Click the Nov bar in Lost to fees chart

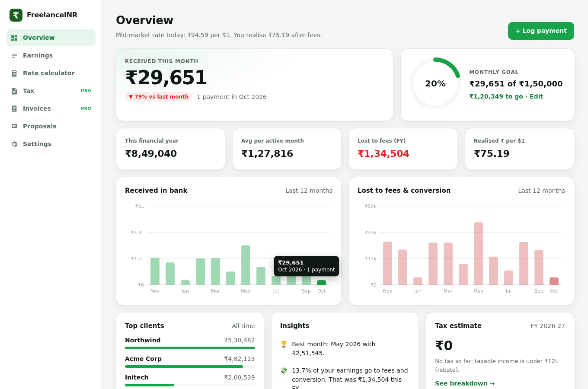coord(387,263)
